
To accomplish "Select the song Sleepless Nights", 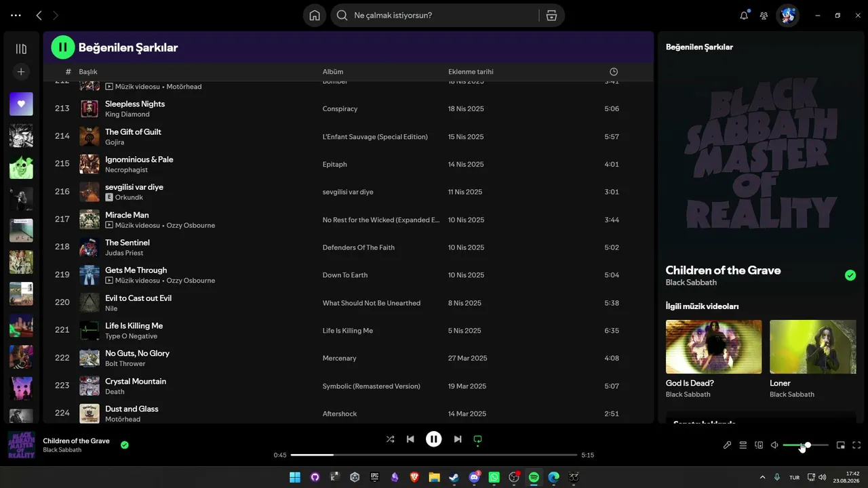I will (x=135, y=104).
